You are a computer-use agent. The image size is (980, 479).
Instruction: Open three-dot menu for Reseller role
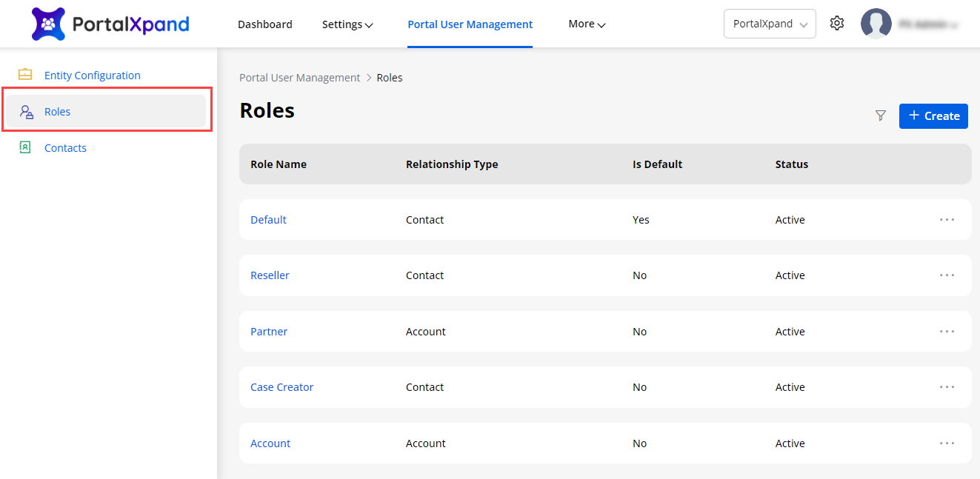(x=947, y=275)
